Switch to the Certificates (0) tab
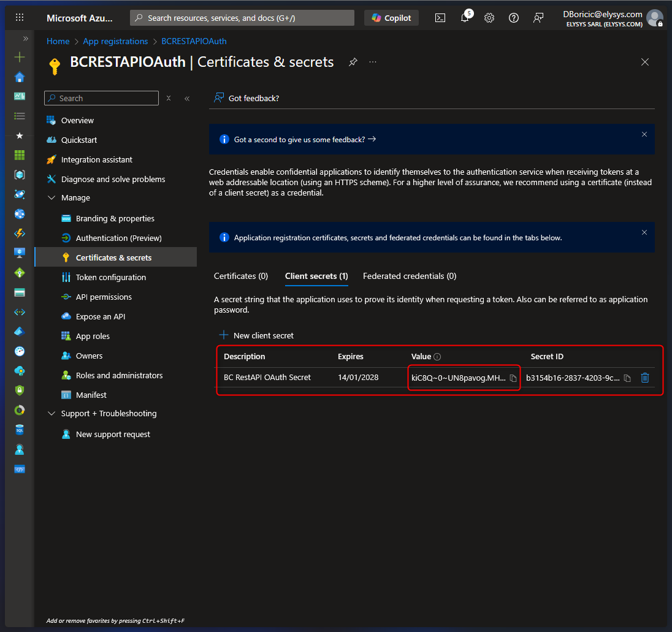The image size is (672, 632). (x=241, y=276)
